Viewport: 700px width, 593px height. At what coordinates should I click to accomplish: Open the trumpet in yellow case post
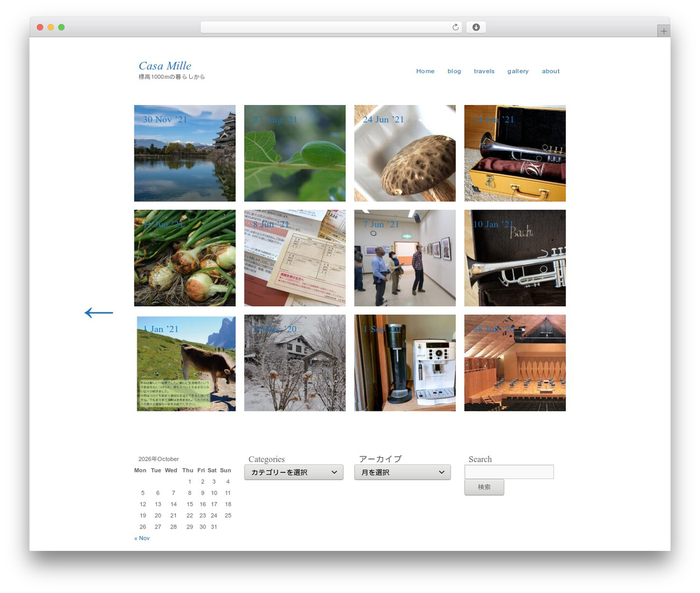click(515, 153)
